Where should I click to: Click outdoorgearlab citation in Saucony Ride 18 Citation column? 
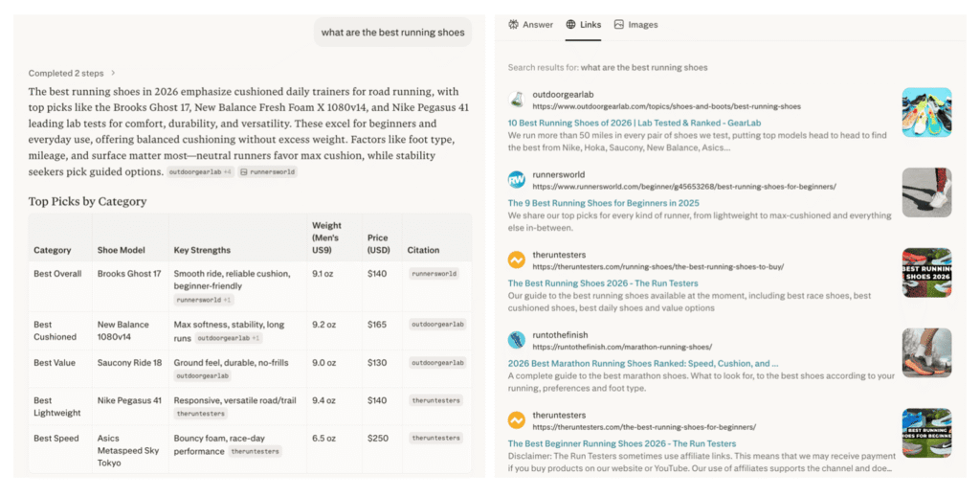[x=438, y=363]
